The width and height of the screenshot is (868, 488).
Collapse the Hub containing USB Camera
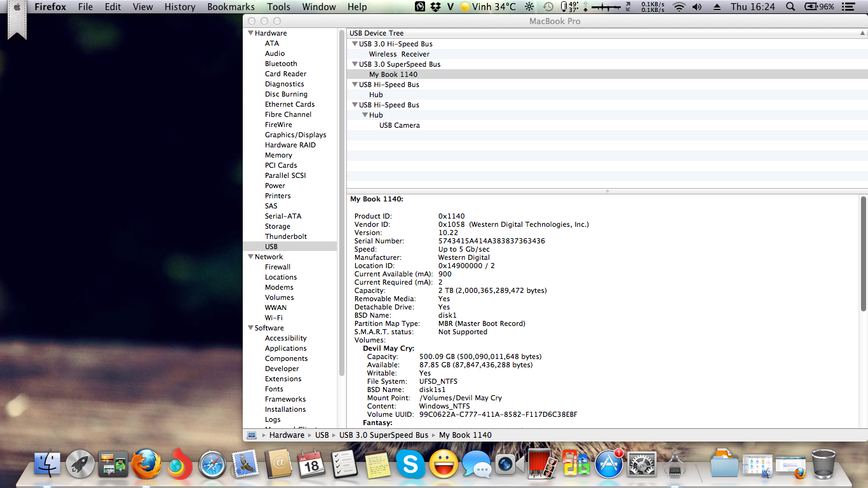[365, 115]
